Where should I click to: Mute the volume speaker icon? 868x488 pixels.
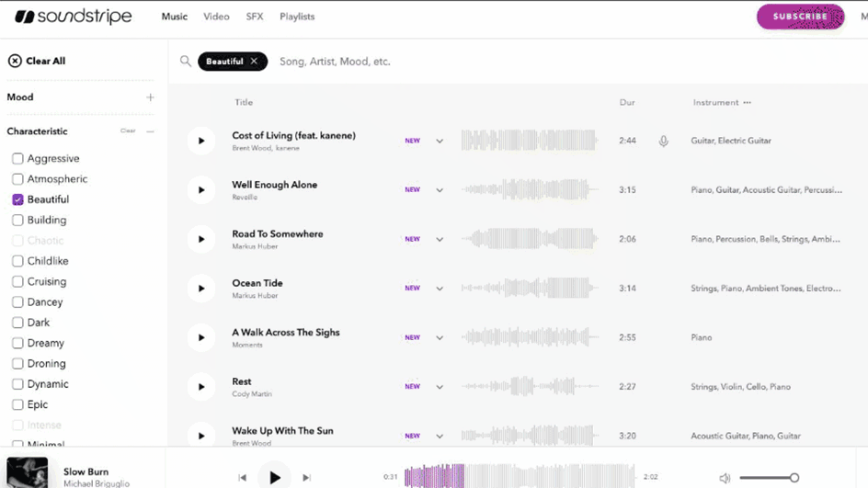pyautogui.click(x=725, y=478)
